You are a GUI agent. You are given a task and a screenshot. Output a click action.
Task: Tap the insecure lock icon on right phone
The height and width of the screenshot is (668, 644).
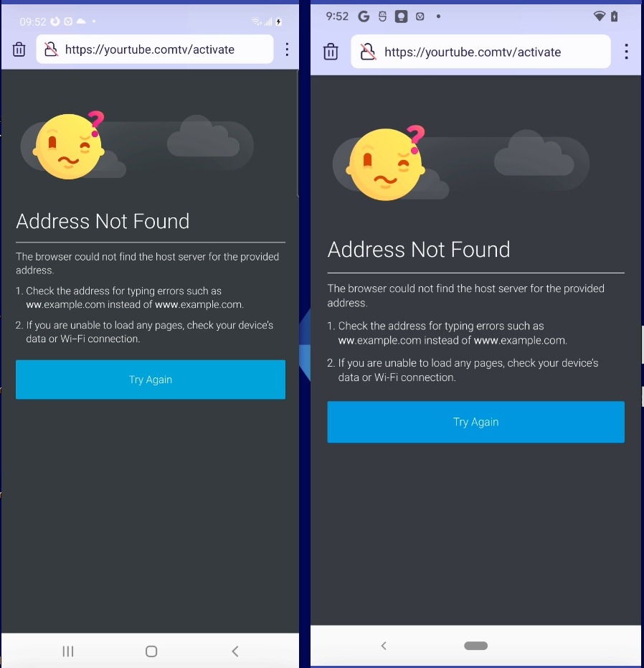(x=368, y=52)
